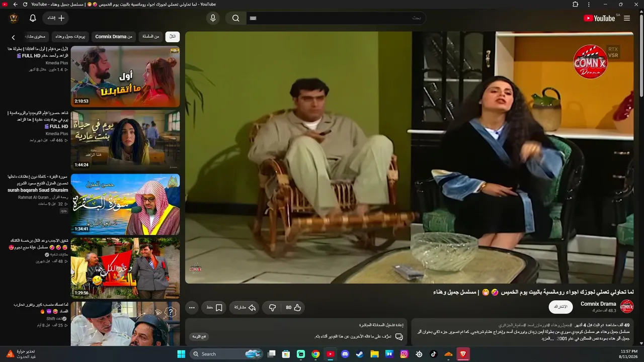Open Rahmat Al Quran channel link
This screenshot has height=362, width=644.
click(x=43, y=197)
